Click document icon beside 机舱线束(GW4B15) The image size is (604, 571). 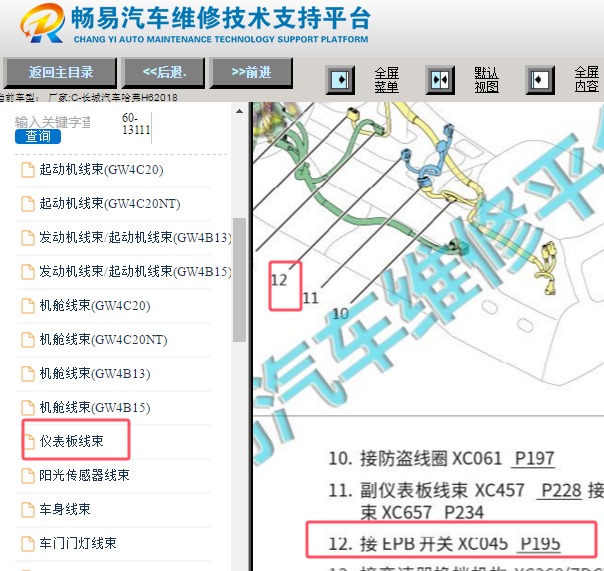point(28,408)
